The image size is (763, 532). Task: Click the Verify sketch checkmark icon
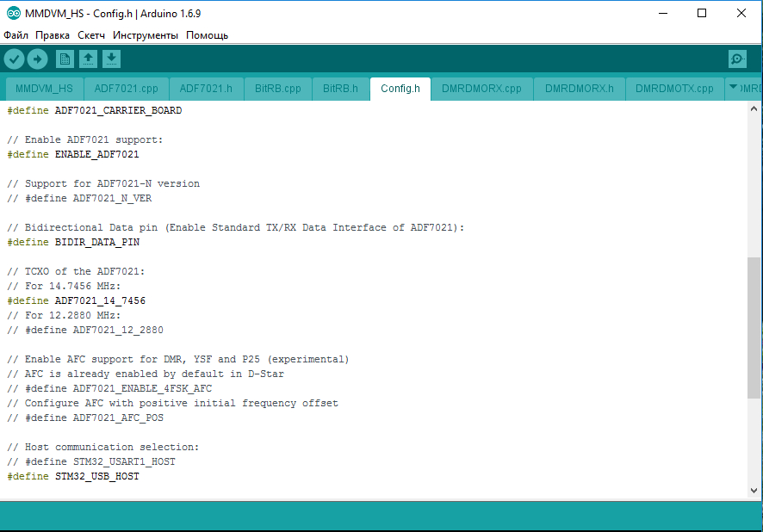15,59
